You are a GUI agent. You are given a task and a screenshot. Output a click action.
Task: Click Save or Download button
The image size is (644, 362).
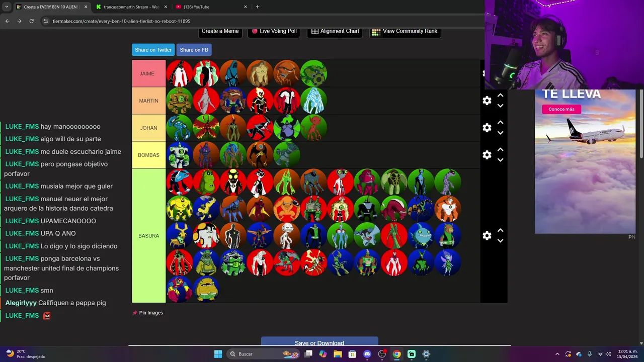319,341
